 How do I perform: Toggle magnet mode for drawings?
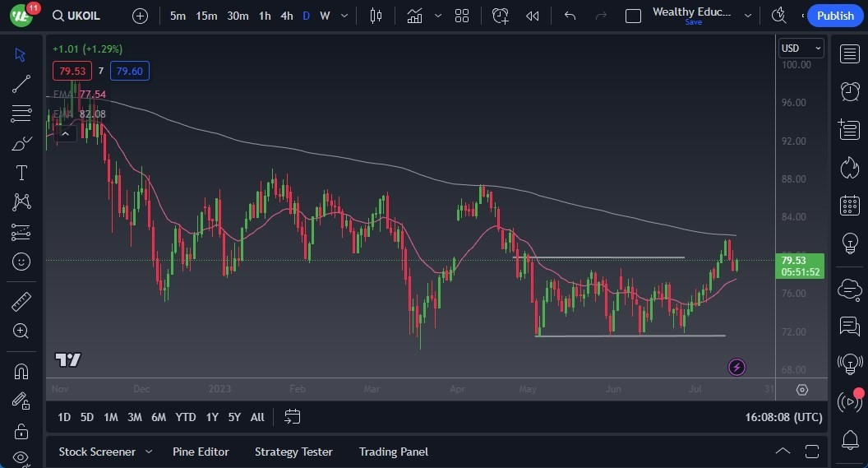coord(21,371)
